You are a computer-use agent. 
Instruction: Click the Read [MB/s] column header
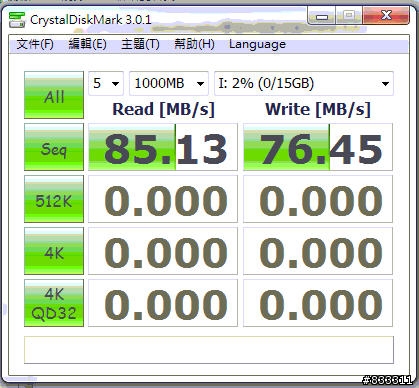[x=163, y=109]
